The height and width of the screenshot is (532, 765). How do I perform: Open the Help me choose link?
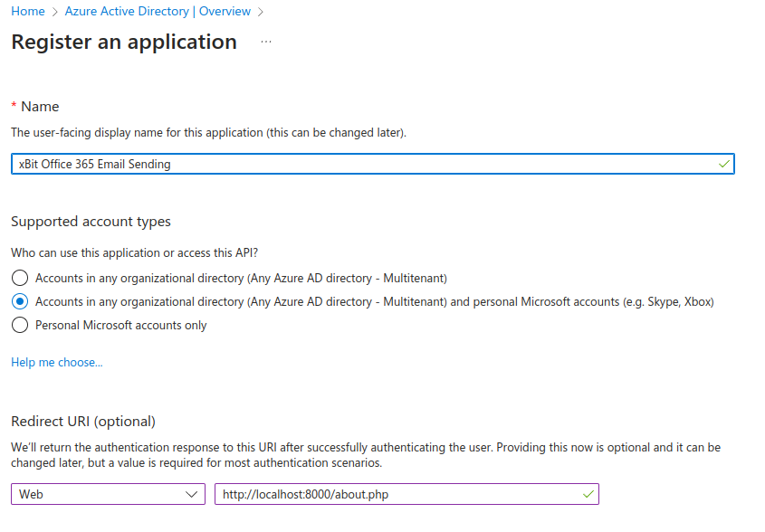57,362
